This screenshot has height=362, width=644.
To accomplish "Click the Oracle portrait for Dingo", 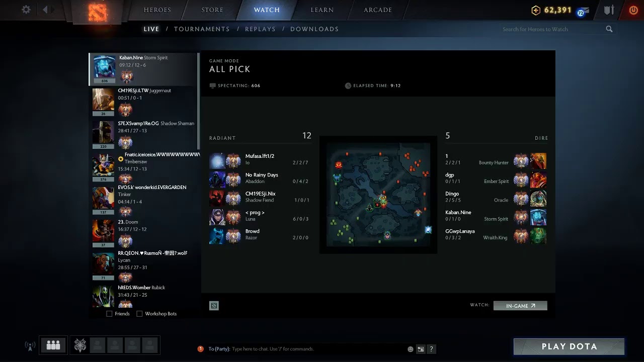I will pos(538,198).
